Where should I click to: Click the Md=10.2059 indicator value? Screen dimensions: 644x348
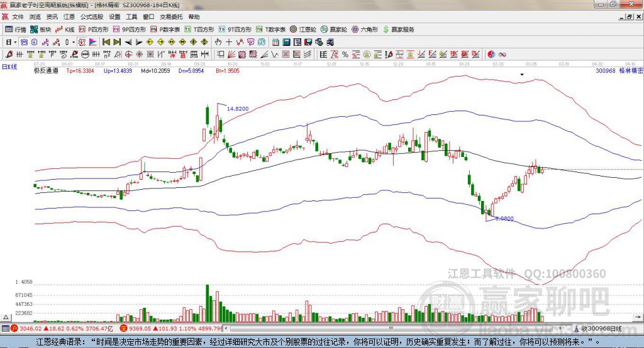point(155,70)
